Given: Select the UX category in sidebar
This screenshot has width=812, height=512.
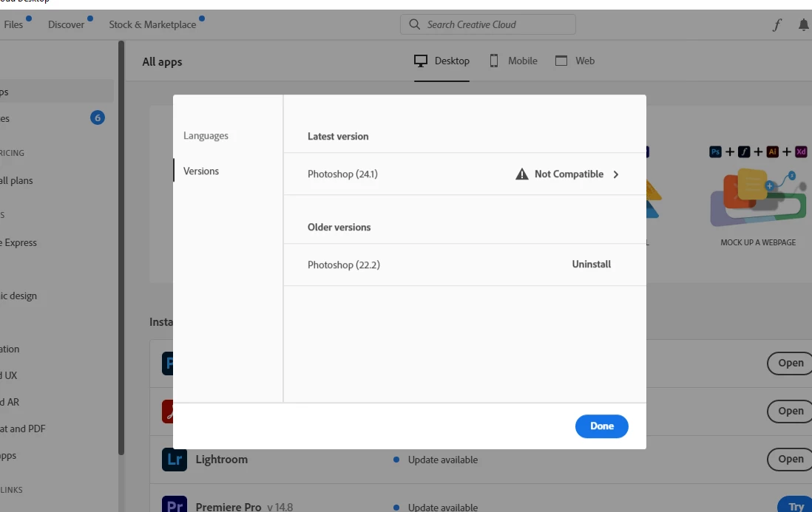Looking at the screenshot, I should click(9, 375).
